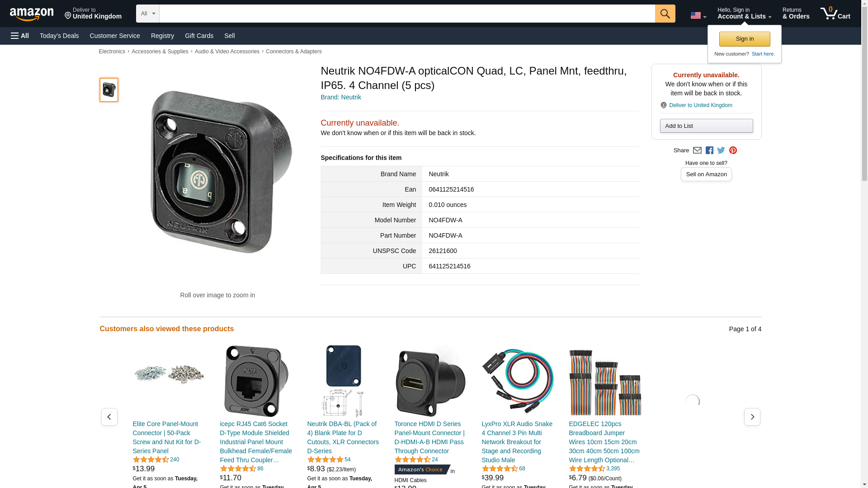This screenshot has width=868, height=488.
Task: Share product on Pinterest
Action: 733,150
